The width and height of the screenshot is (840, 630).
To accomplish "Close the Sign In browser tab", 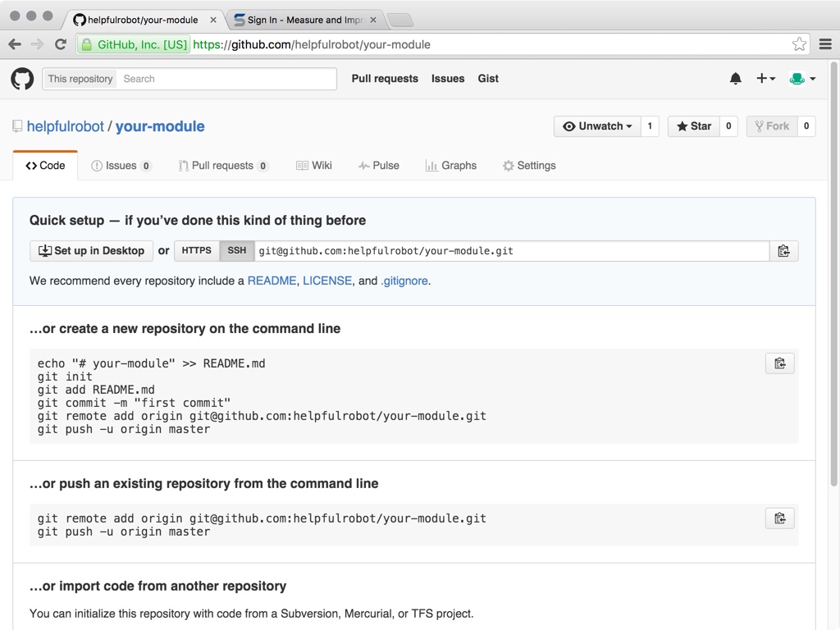I will 373,20.
